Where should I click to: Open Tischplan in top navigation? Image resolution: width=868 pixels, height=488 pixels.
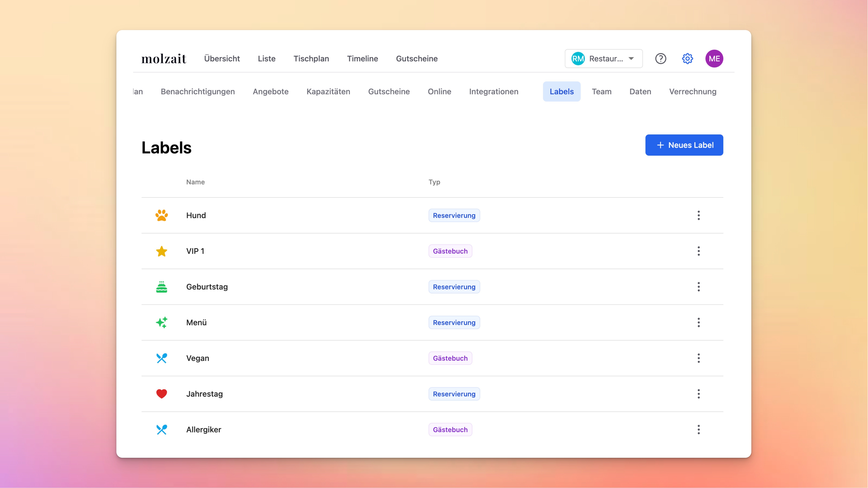[311, 59]
